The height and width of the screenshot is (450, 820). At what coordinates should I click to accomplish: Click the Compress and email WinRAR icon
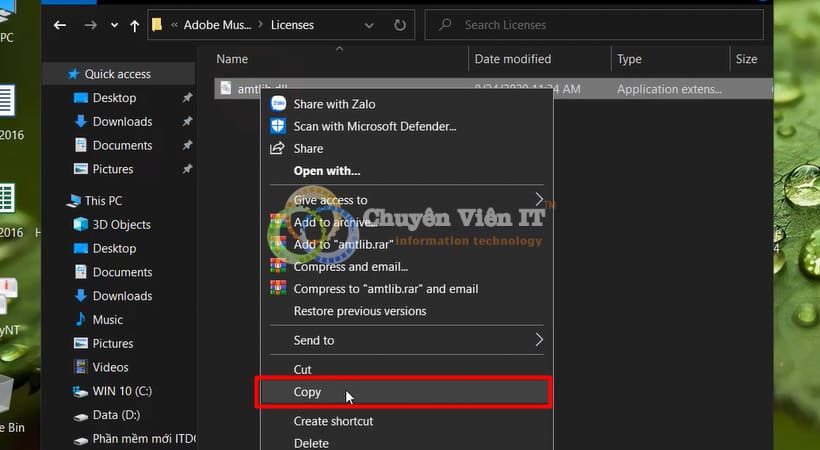tap(278, 266)
